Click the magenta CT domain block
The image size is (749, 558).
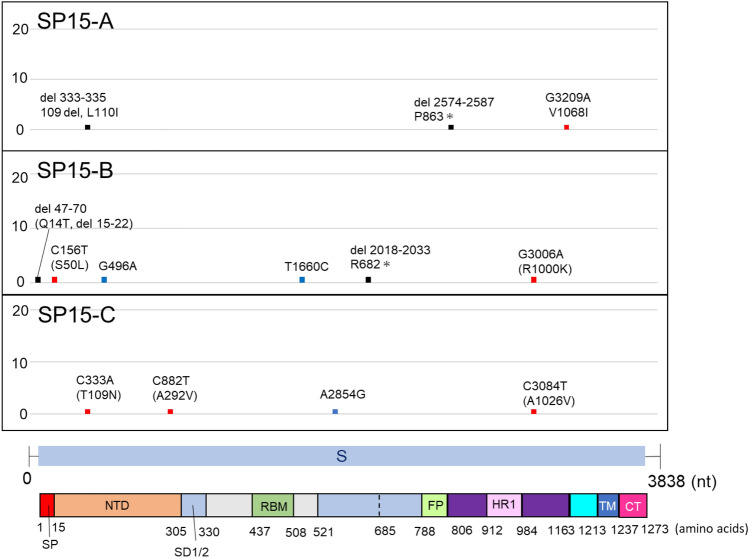tap(632, 504)
